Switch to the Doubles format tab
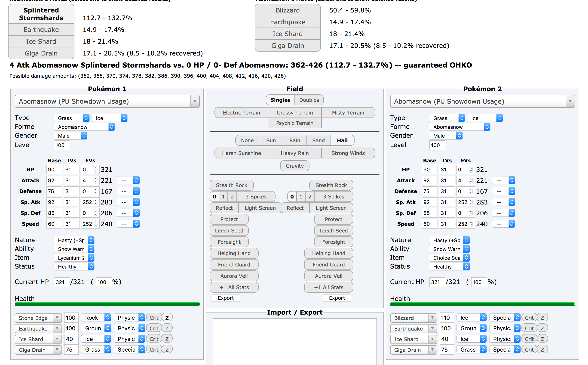This screenshot has height=365, width=588. pyautogui.click(x=309, y=100)
